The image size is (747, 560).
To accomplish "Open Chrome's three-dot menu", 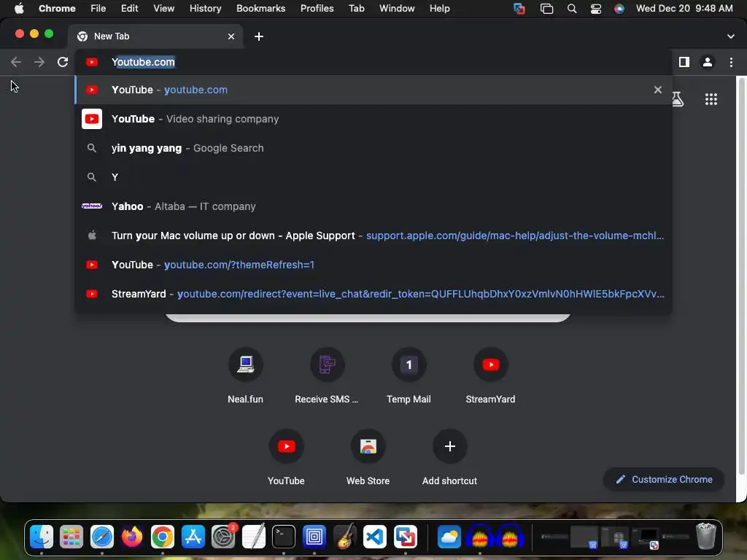I will [x=731, y=62].
